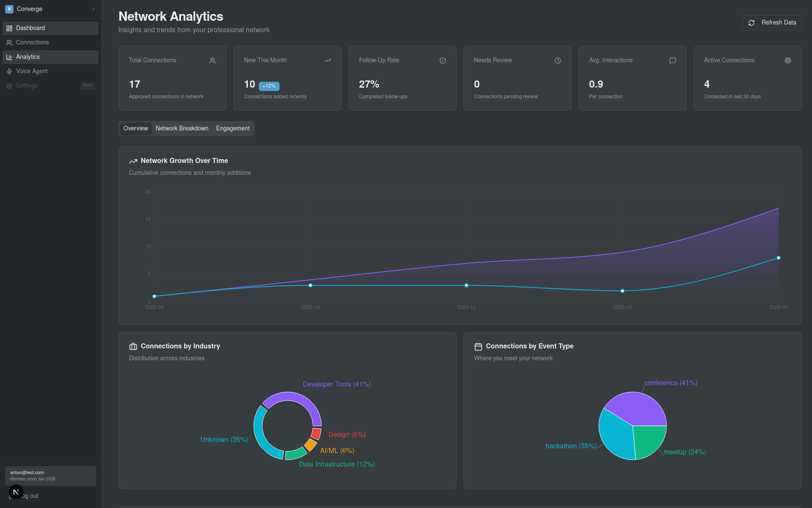Click the target icon on Active Connections card
The height and width of the screenshot is (508, 812).
(x=788, y=61)
